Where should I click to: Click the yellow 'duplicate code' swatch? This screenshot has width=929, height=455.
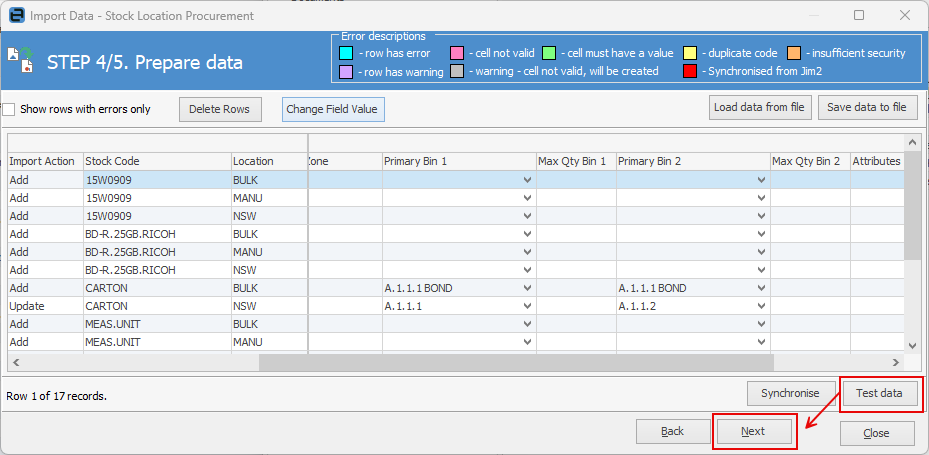[x=690, y=53]
